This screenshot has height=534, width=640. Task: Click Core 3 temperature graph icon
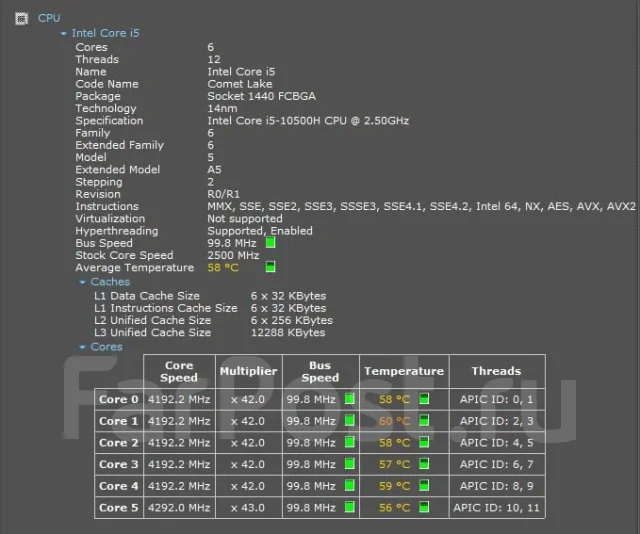[424, 464]
